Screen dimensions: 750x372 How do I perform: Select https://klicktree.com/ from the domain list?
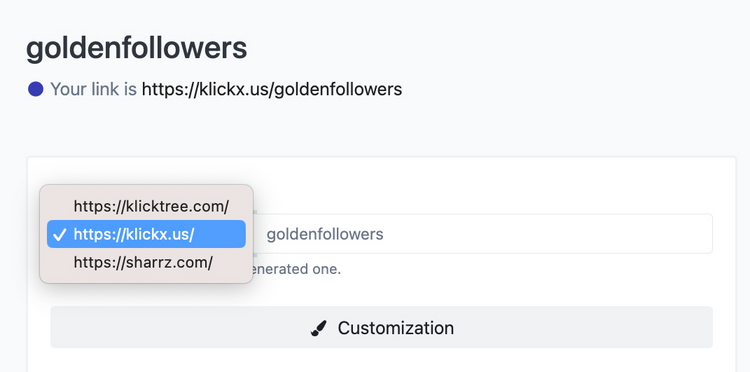(146, 207)
